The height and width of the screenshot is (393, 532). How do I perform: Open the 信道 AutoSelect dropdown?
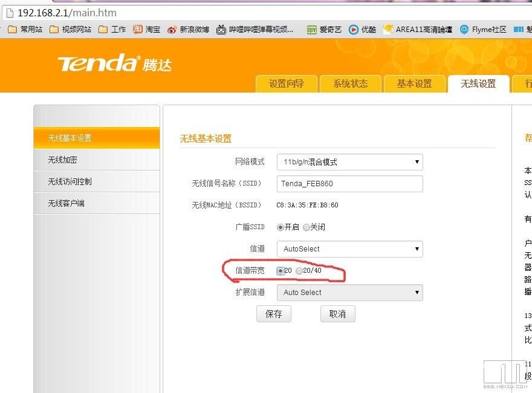349,249
